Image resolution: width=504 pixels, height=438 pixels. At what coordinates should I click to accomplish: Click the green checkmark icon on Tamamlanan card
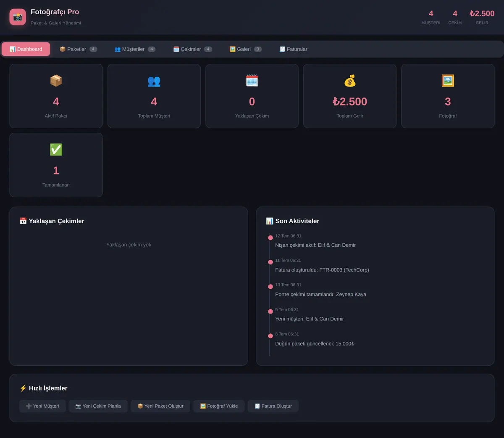pyautogui.click(x=56, y=149)
